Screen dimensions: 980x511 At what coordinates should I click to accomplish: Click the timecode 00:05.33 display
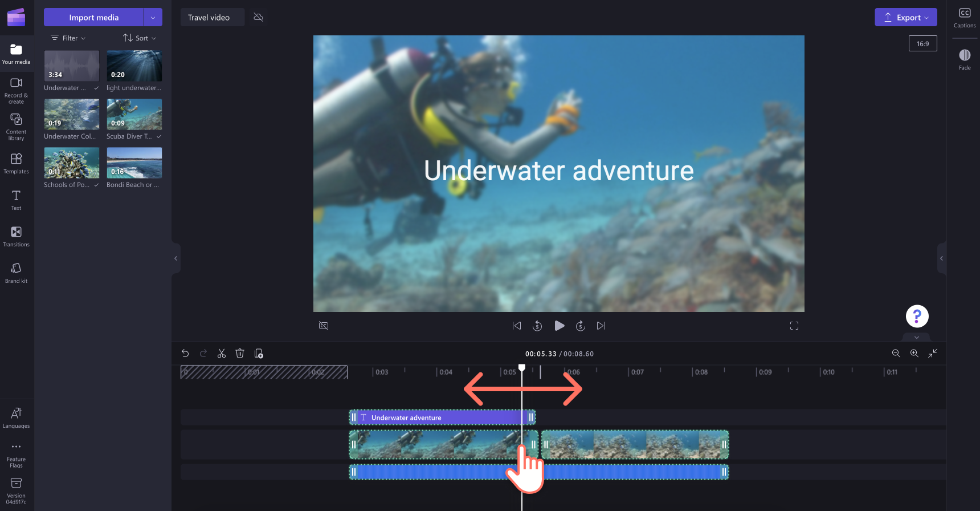541,354
